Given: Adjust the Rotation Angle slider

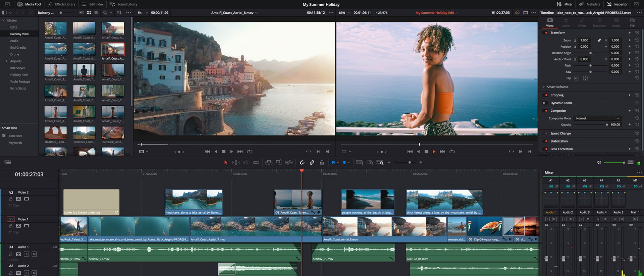Looking at the screenshot, I should click(591, 53).
